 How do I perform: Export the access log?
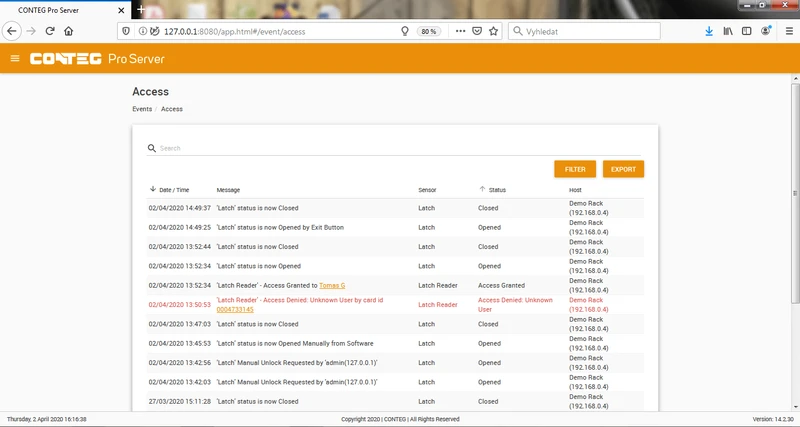point(623,169)
